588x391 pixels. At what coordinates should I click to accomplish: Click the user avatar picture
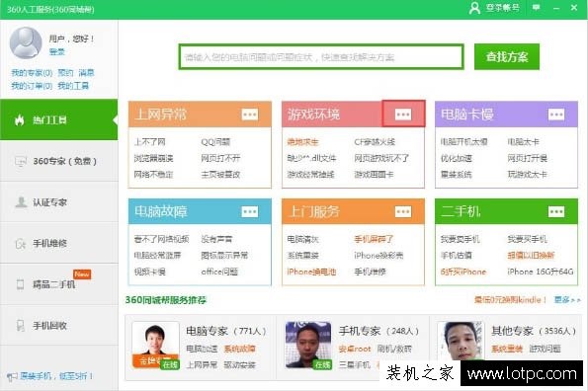coord(26,42)
